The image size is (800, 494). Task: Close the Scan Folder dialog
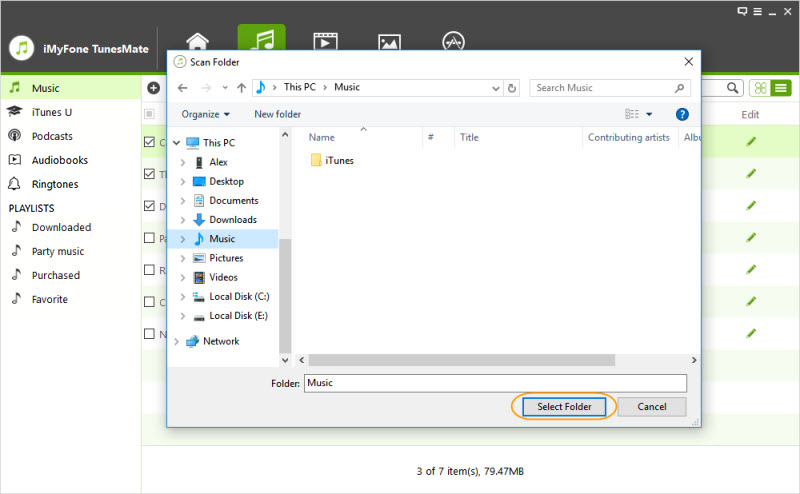click(688, 62)
